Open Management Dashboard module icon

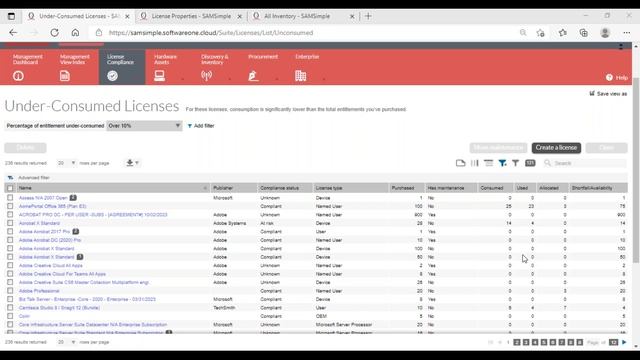click(x=18, y=76)
